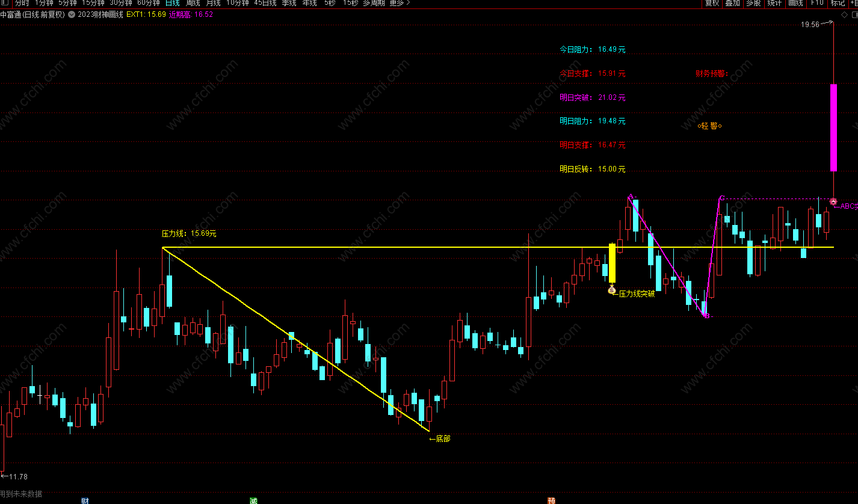Click the 今日阻力: 16.49元 label

pyautogui.click(x=593, y=49)
